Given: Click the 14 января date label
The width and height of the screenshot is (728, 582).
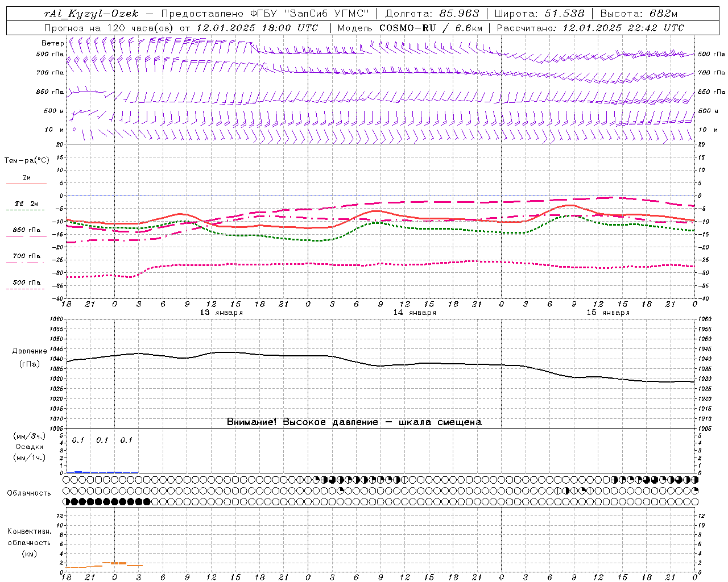Looking at the screenshot, I should click(x=415, y=313).
